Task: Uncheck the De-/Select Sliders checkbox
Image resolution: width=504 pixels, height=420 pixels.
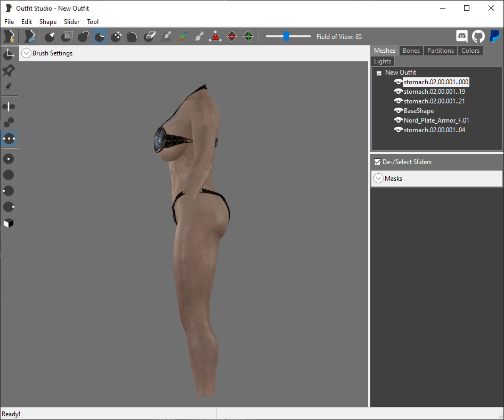Action: (377, 161)
